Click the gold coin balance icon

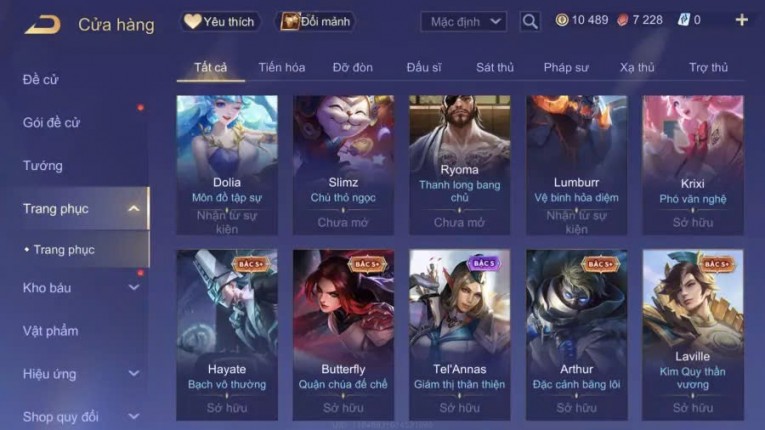[562, 20]
